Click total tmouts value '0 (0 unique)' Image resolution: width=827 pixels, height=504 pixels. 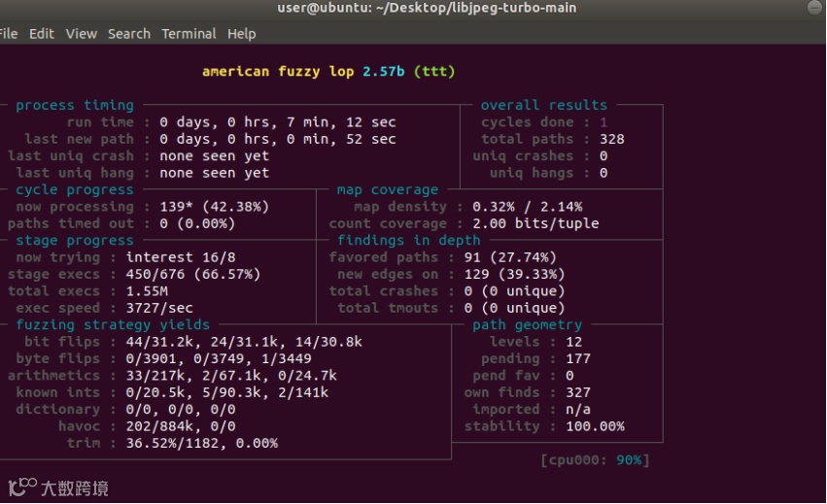(x=514, y=308)
